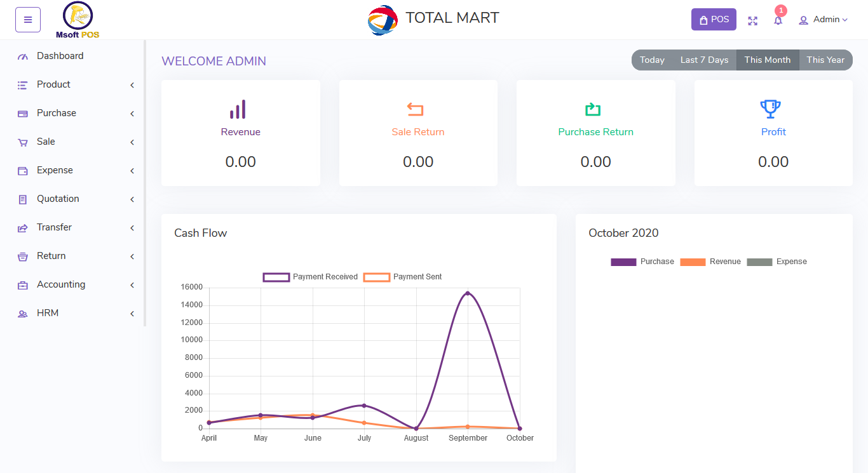Click the Profit trophy icon
This screenshot has height=473, width=868.
pos(771,109)
